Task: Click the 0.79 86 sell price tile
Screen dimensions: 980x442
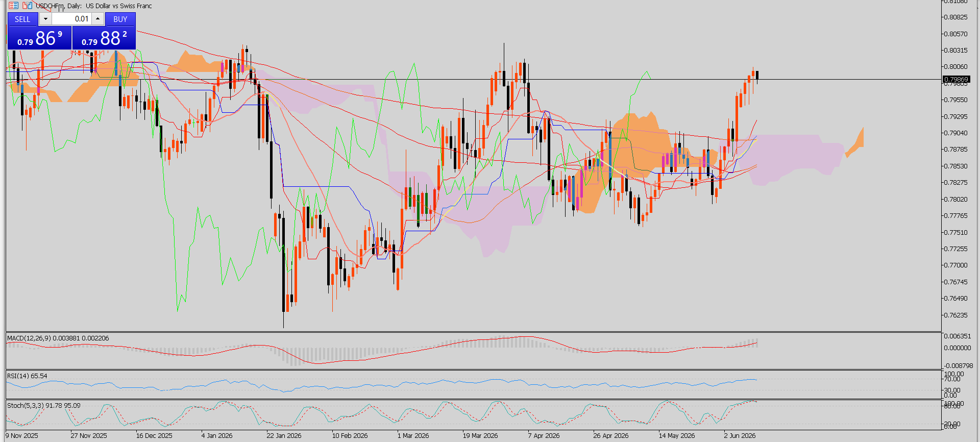Action: pyautogui.click(x=40, y=38)
